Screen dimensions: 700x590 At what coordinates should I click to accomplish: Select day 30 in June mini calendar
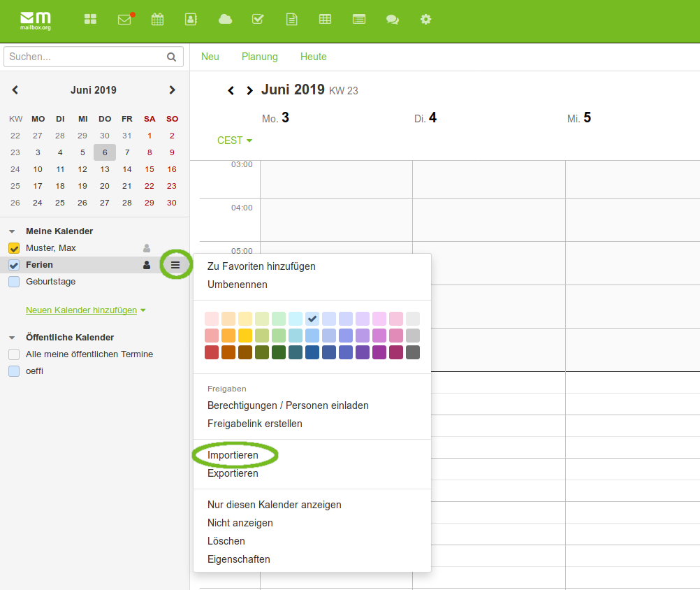click(172, 203)
